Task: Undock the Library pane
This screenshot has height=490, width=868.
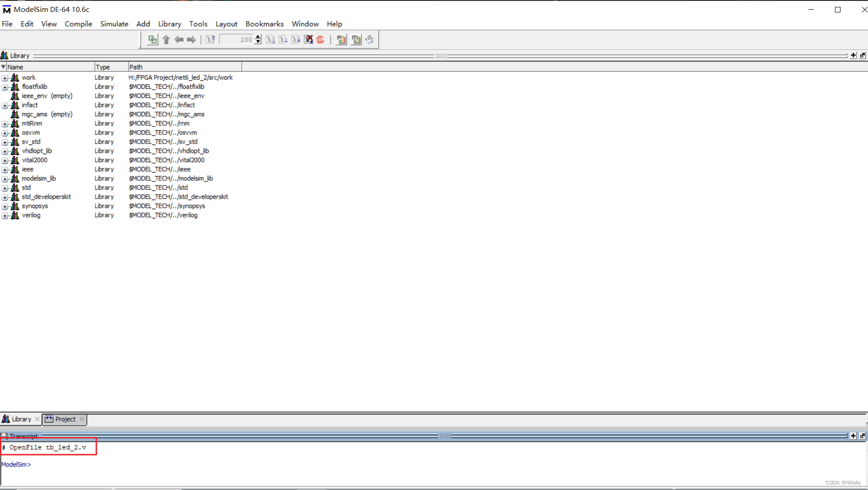Action: 862,56
